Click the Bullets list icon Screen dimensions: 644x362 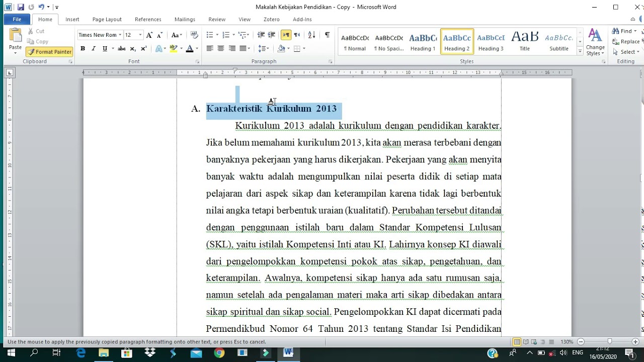[x=209, y=35]
